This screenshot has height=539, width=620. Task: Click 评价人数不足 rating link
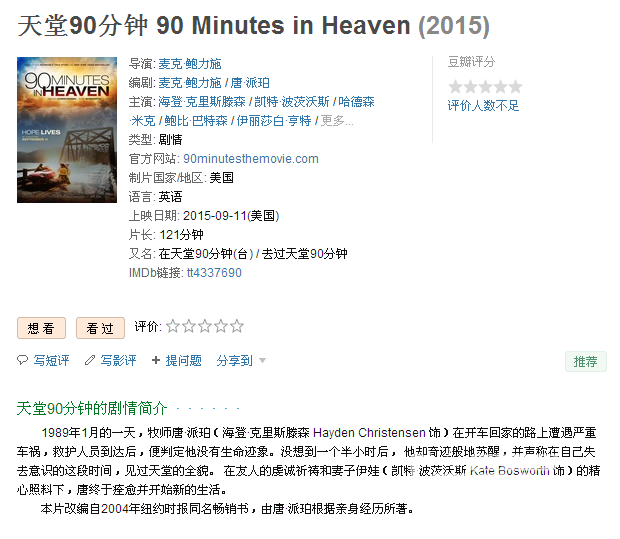(483, 106)
